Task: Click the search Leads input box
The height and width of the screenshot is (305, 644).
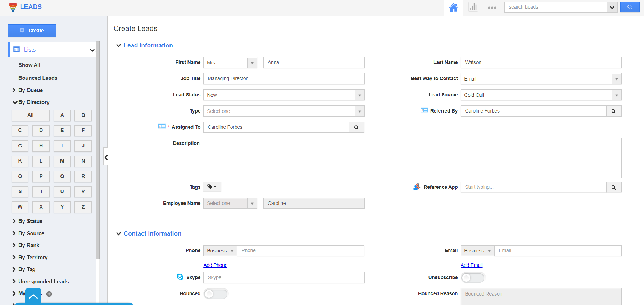Action: 555,7
